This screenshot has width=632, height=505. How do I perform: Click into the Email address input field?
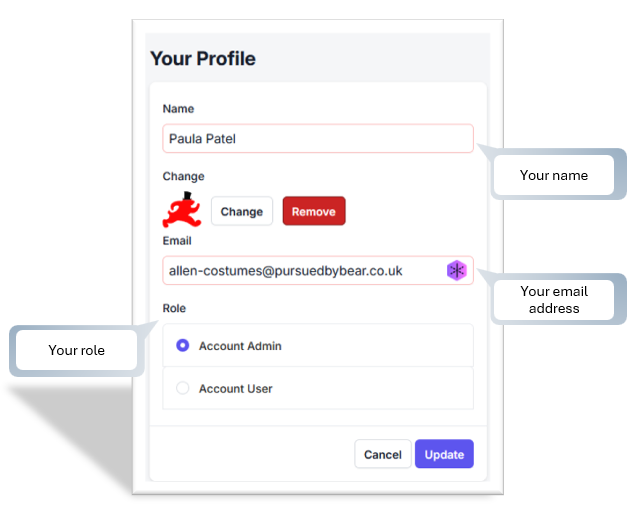tap(300, 270)
